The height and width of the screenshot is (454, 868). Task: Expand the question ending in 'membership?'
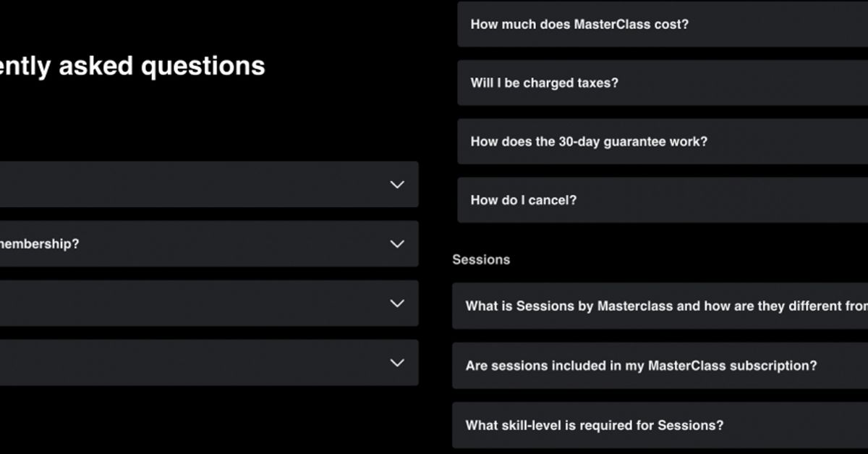click(x=210, y=243)
